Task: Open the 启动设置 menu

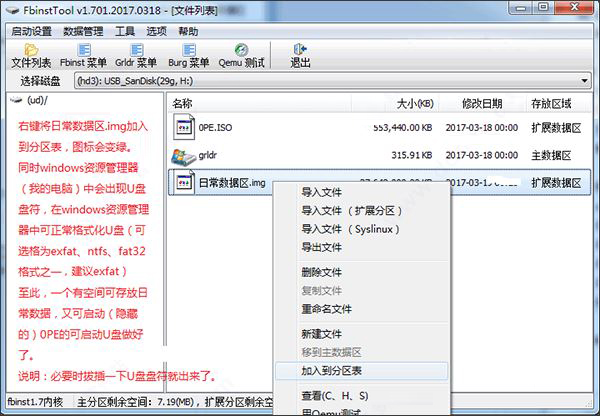Action: (31, 31)
